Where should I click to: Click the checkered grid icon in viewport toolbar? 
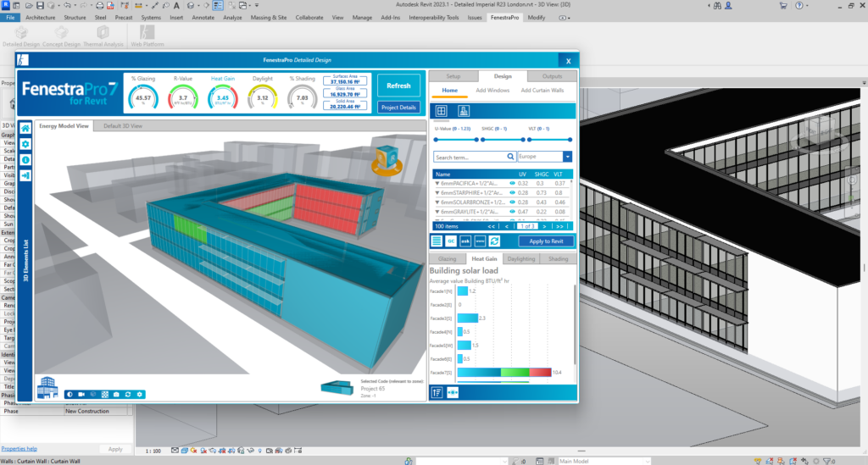click(x=104, y=394)
